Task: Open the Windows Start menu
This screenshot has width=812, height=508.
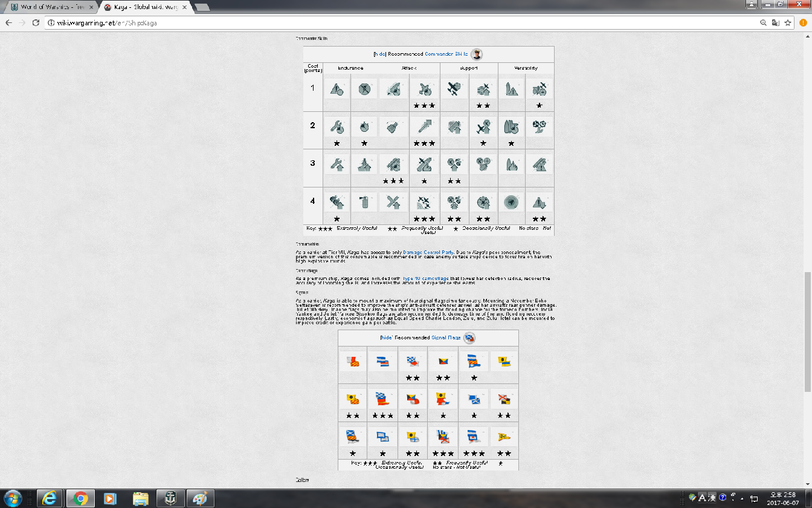Action: click(12, 498)
